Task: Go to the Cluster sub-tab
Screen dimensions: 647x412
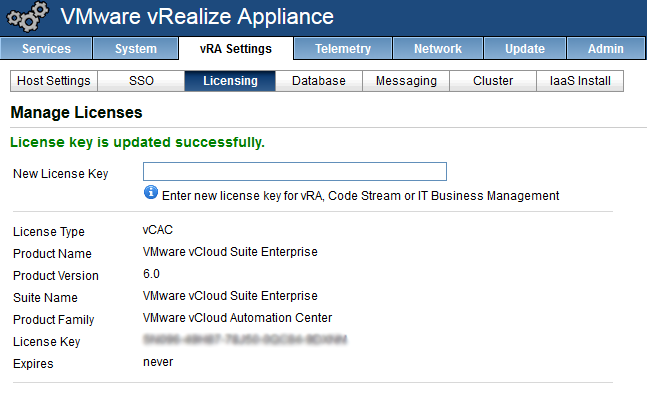Action: coord(493,81)
